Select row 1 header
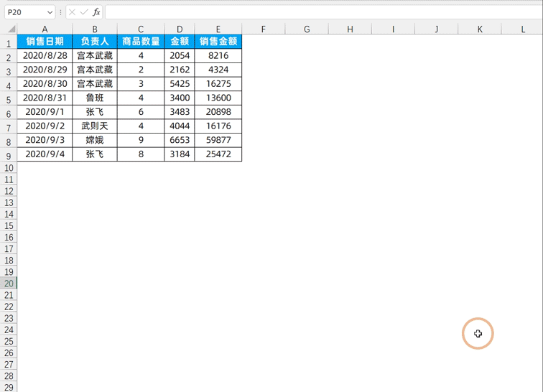This screenshot has height=392, width=543. pos(8,43)
